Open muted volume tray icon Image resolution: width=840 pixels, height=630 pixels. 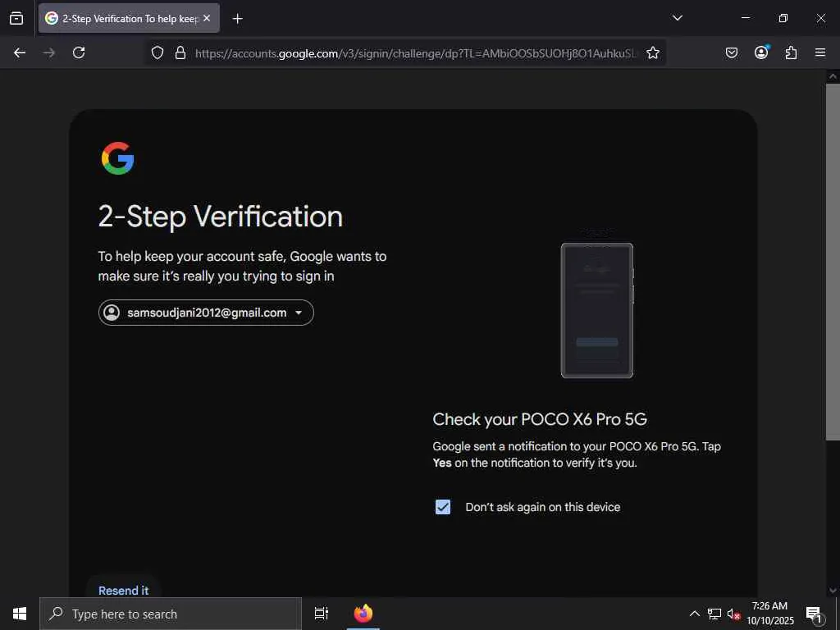(733, 614)
